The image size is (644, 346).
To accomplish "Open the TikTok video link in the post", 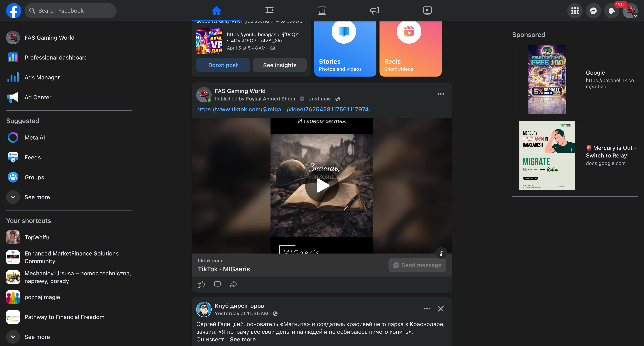I will pos(285,109).
